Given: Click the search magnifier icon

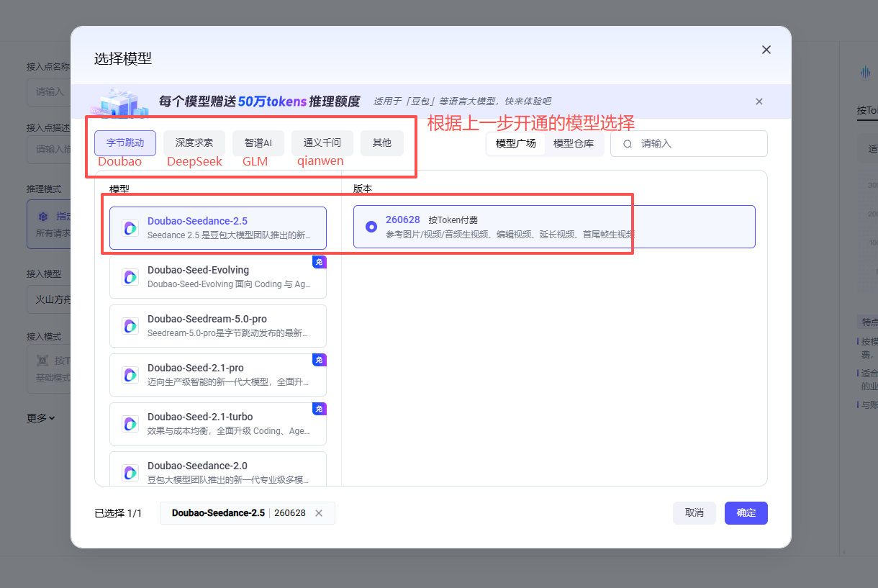Looking at the screenshot, I should click(628, 144).
